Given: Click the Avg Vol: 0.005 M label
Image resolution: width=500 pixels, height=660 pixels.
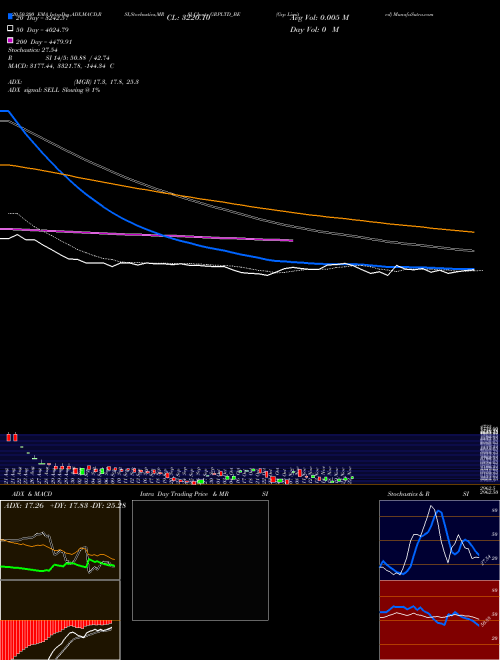Looking at the screenshot, I should click(x=320, y=18).
